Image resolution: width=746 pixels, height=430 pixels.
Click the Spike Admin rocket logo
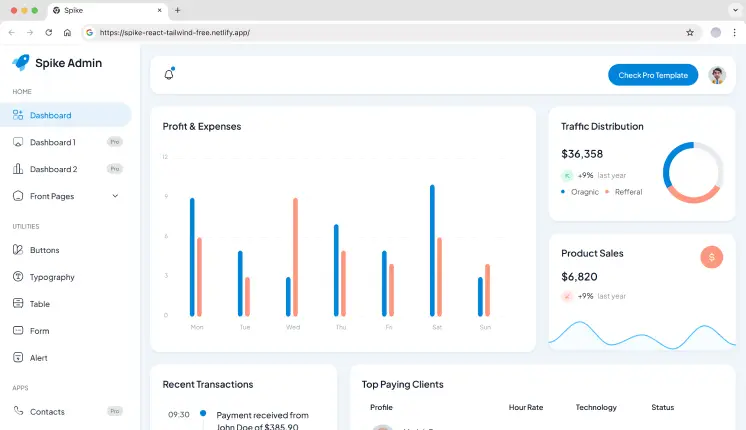[x=21, y=62]
